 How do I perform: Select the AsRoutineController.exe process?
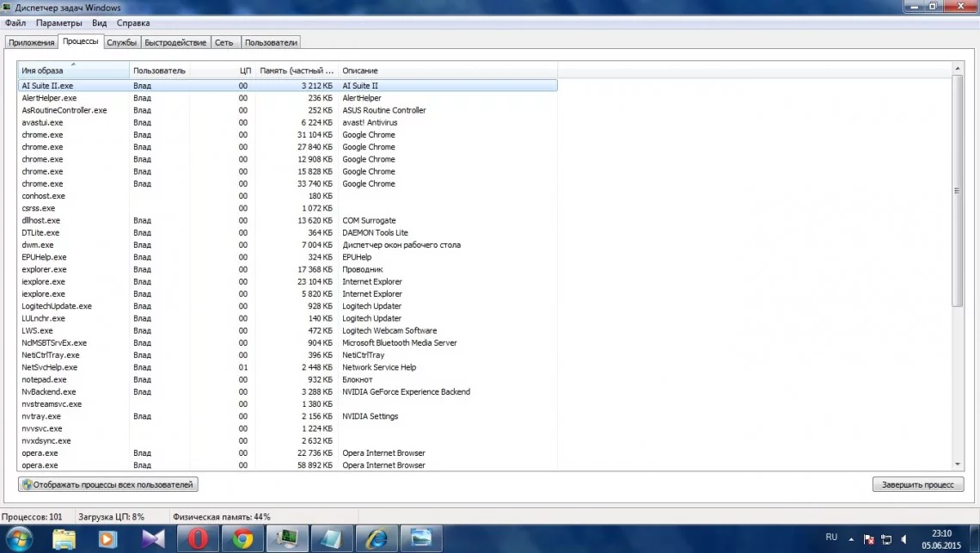pos(287,110)
